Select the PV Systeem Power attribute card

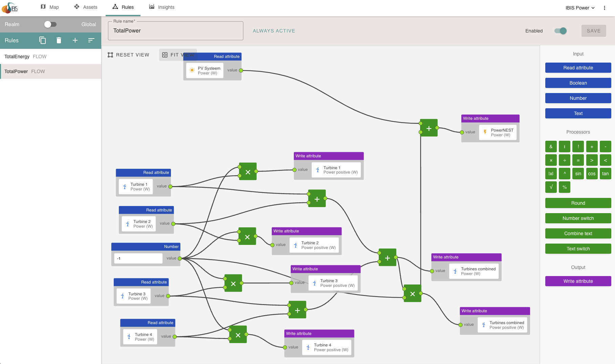pos(205,70)
